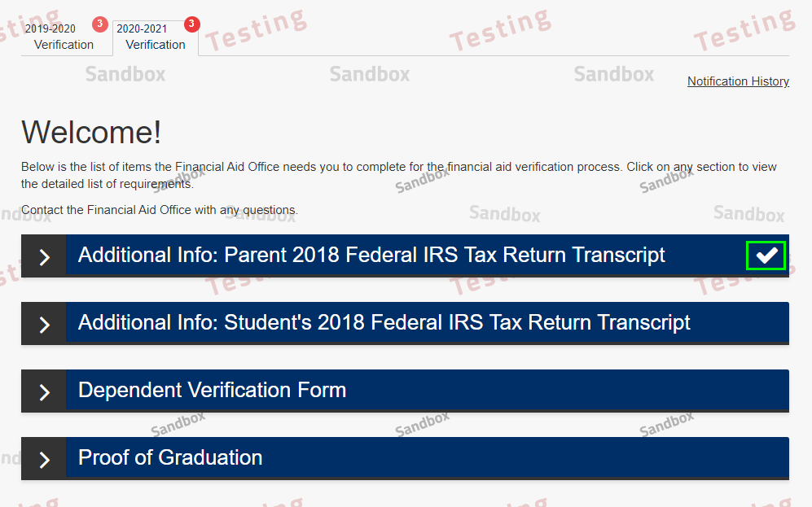The height and width of the screenshot is (507, 812).
Task: Click the red notification badge on 2019-2020 tab
Action: 100,24
